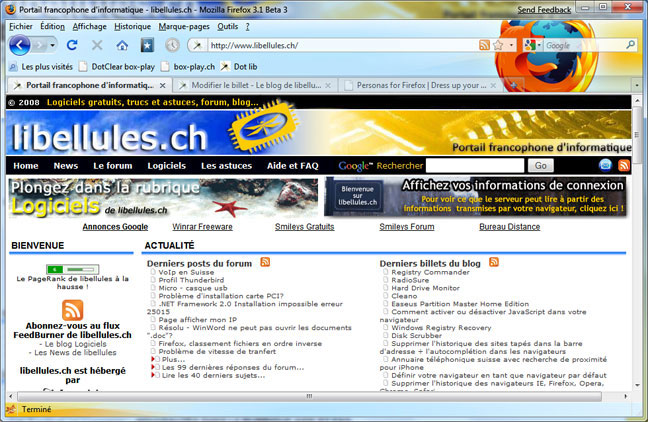Open Les plus visités bookmark folder

pyautogui.click(x=41, y=67)
